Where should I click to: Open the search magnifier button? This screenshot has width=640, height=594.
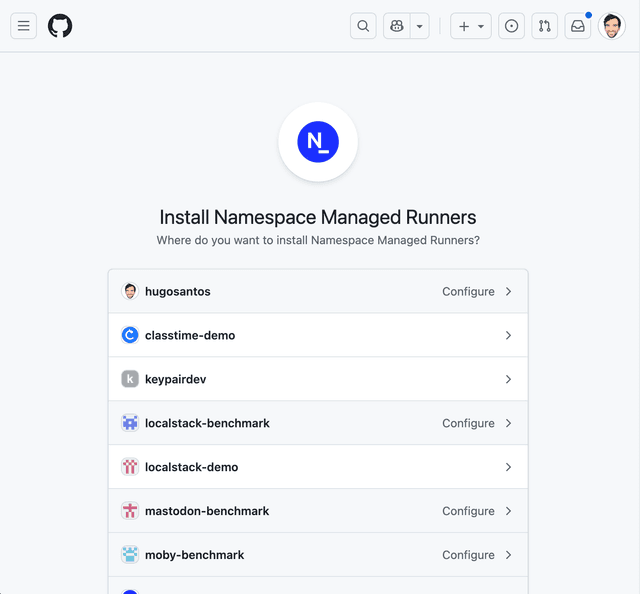[x=363, y=26]
